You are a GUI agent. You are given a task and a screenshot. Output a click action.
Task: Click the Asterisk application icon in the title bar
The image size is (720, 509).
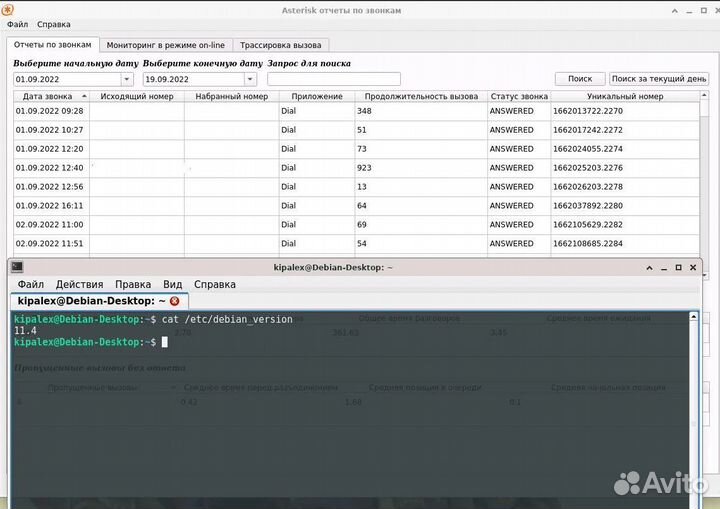[8, 10]
